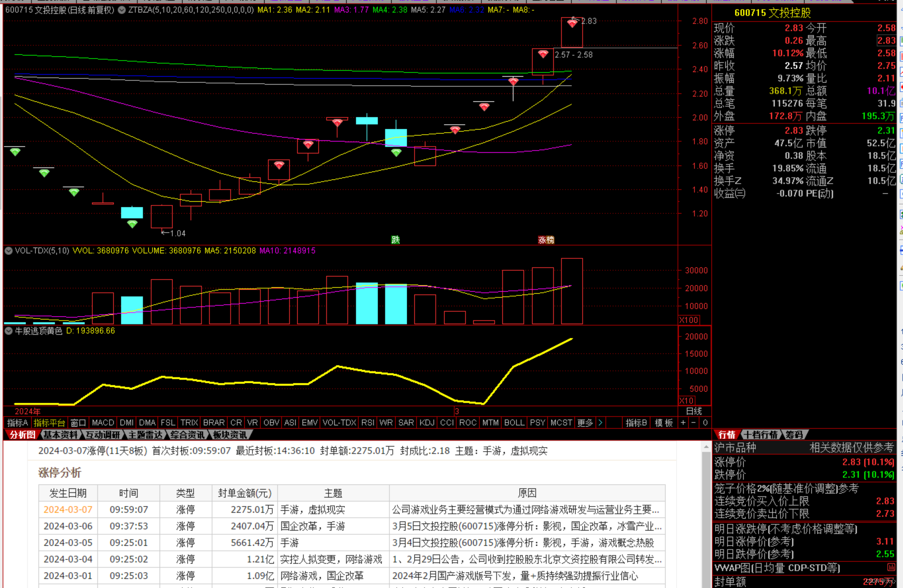Click the plus zoom-in button
The width and height of the screenshot is (903, 588).
pyautogui.click(x=683, y=423)
